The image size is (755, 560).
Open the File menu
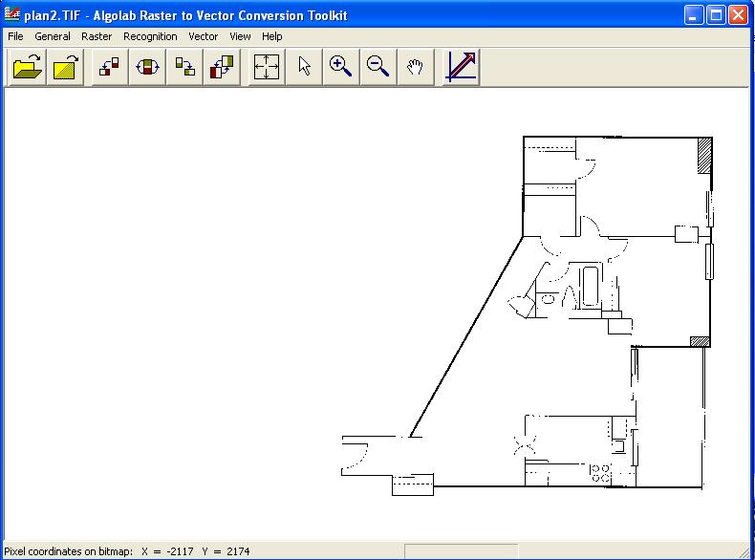15,36
